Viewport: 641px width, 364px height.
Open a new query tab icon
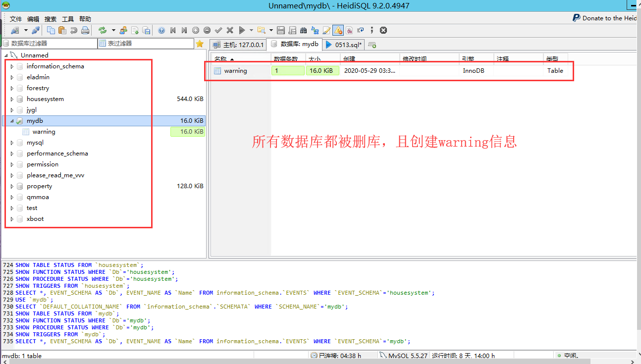point(372,45)
